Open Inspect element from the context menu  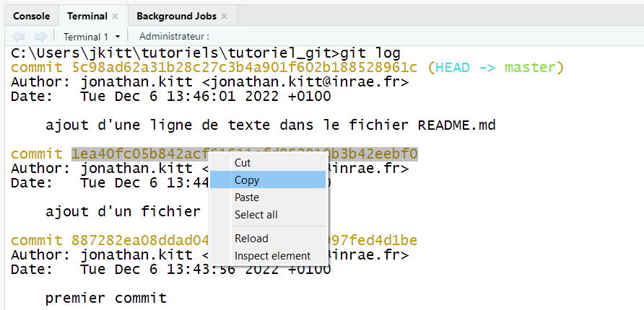[272, 255]
